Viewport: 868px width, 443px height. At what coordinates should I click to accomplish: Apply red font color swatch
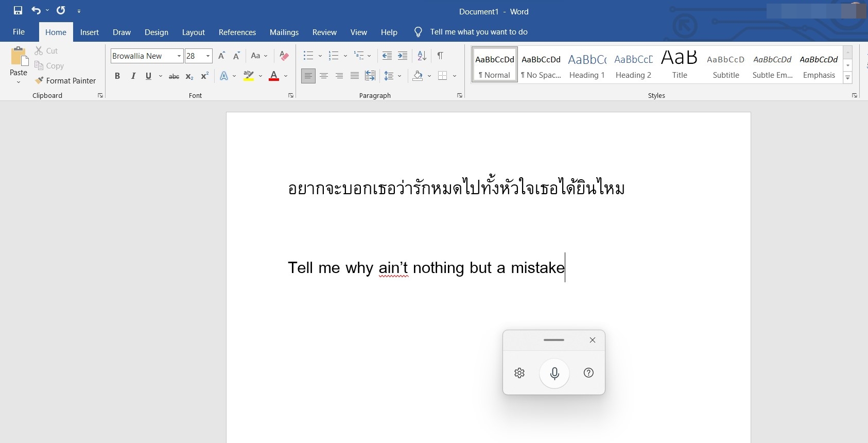[x=274, y=76]
